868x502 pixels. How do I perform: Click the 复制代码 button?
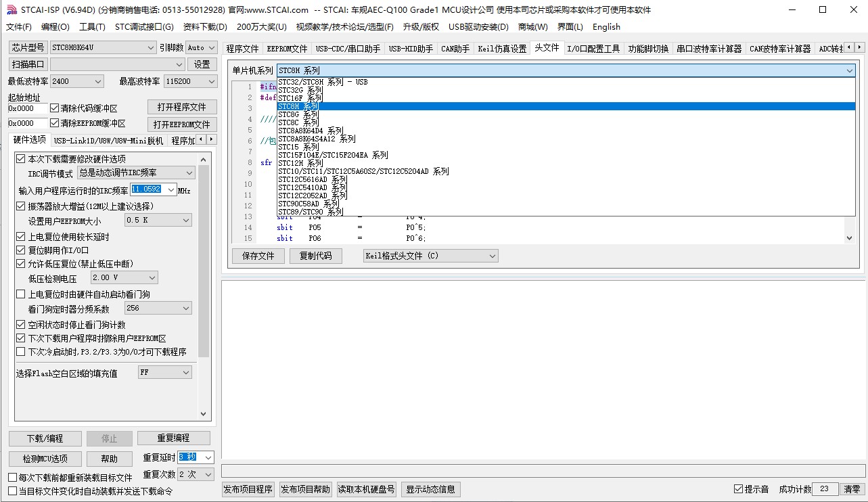315,256
